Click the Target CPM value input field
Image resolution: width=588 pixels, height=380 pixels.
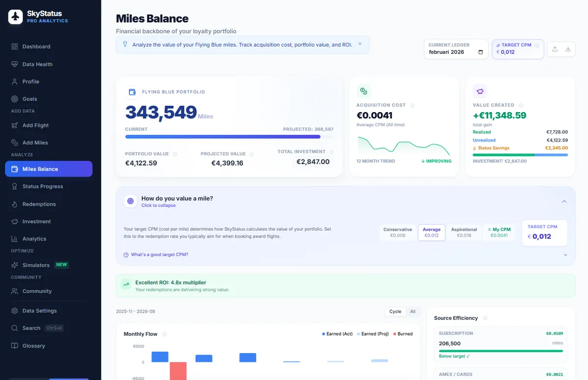click(544, 236)
